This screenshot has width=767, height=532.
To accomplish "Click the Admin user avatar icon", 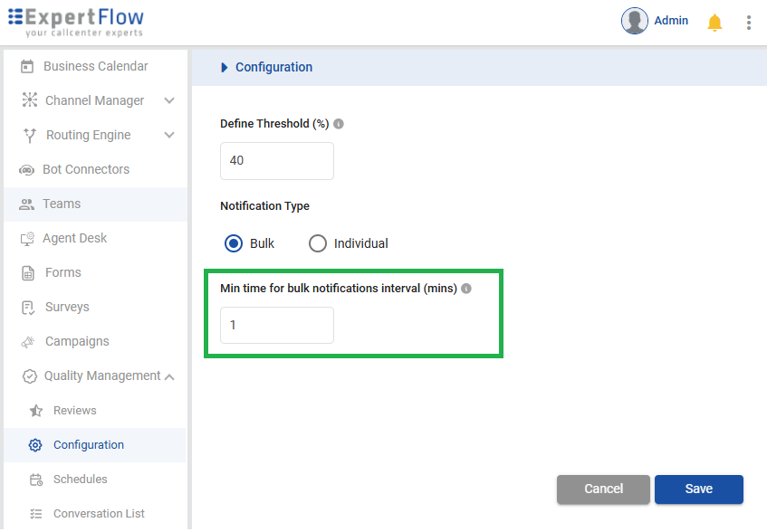I will pyautogui.click(x=634, y=21).
